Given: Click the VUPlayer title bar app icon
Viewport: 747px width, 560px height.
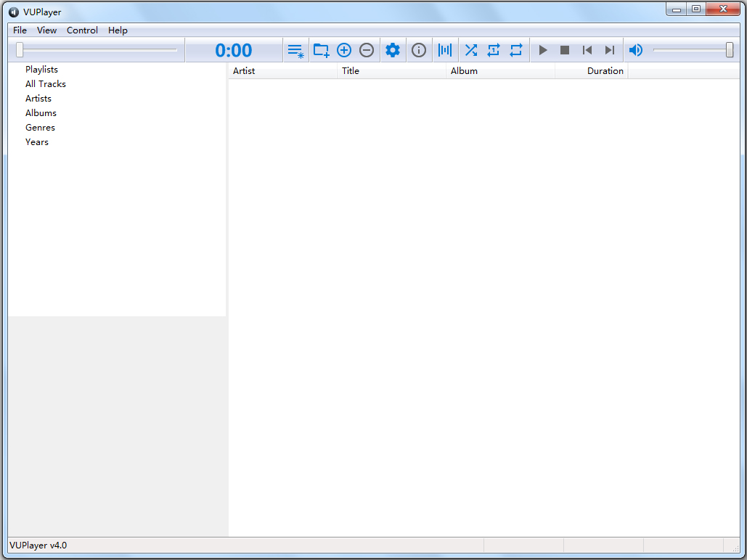Looking at the screenshot, I should [14, 12].
